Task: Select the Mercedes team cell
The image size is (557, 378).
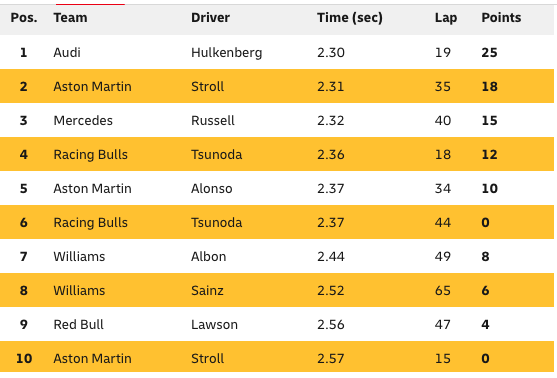Action: click(x=83, y=120)
